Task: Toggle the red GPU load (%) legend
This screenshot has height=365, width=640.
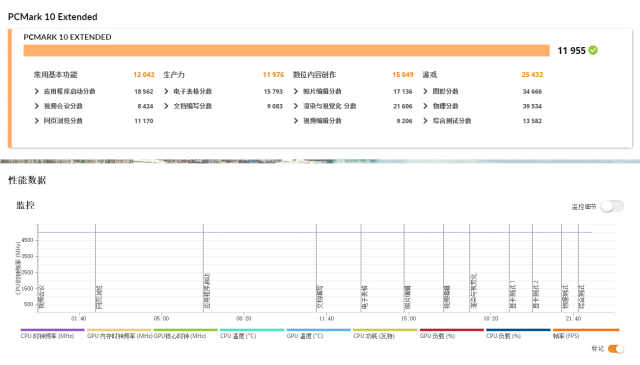Action: (x=451, y=334)
